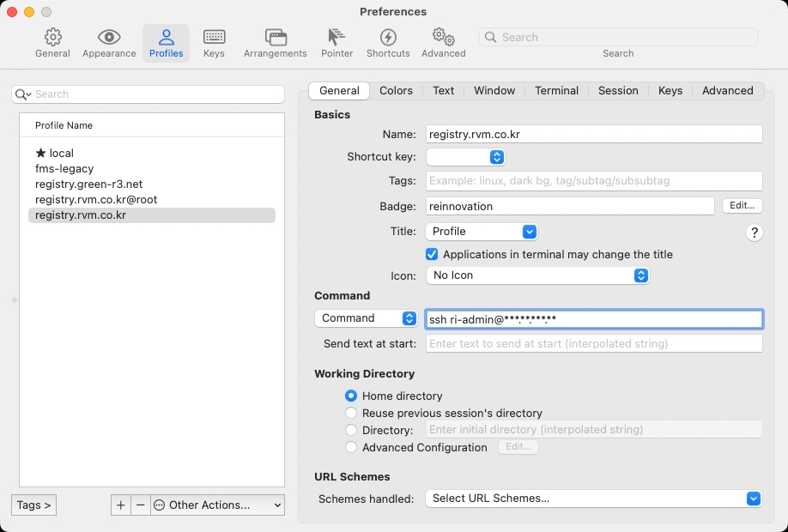Open the Shortcuts preferences pane
Screen dimensions: 788x532
click(x=388, y=43)
